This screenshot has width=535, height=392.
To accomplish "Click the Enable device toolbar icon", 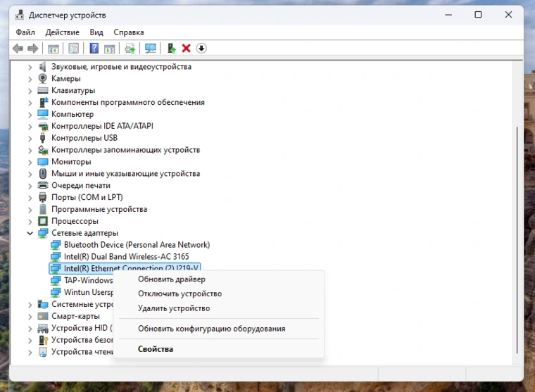I will click(171, 49).
